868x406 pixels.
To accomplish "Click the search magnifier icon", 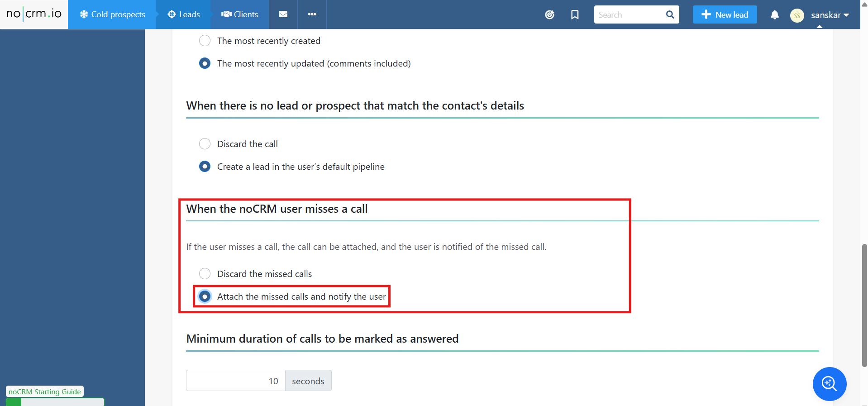I will (x=670, y=14).
